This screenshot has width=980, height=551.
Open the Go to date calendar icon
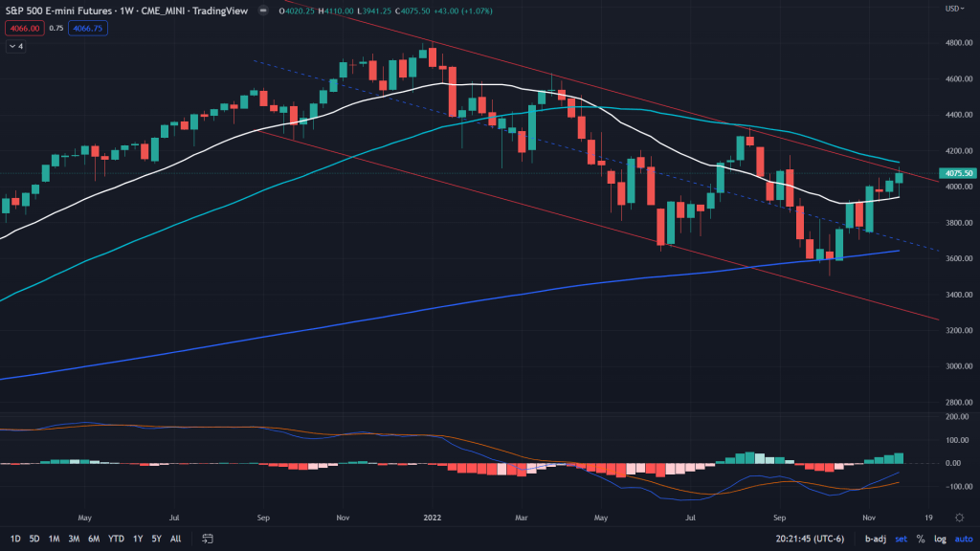(208, 539)
